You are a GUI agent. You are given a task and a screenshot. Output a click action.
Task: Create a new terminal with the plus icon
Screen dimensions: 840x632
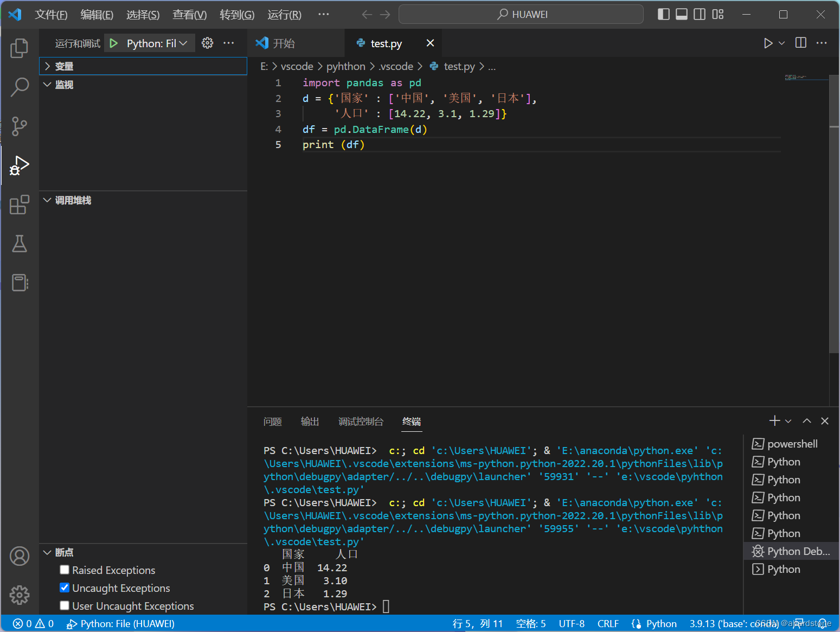click(774, 420)
